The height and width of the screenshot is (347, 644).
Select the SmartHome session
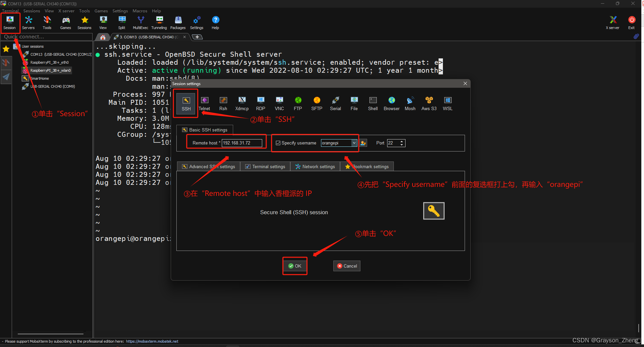tap(36, 78)
